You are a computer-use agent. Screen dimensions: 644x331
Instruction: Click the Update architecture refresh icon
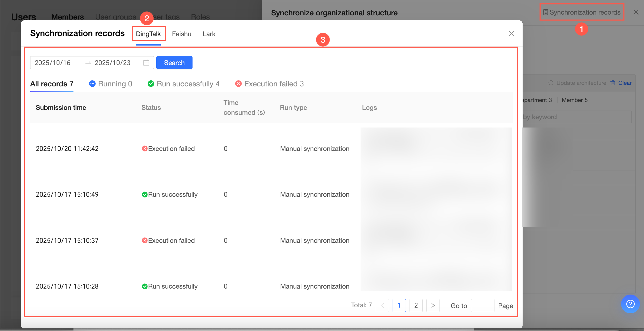tap(551, 83)
